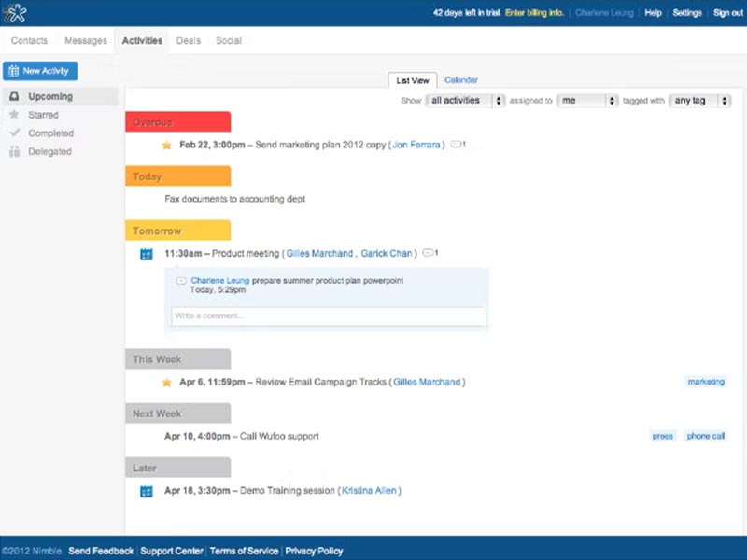Screen dimensions: 747x560
Task: Click Fax documents to accounting dept activity
Action: [235, 199]
